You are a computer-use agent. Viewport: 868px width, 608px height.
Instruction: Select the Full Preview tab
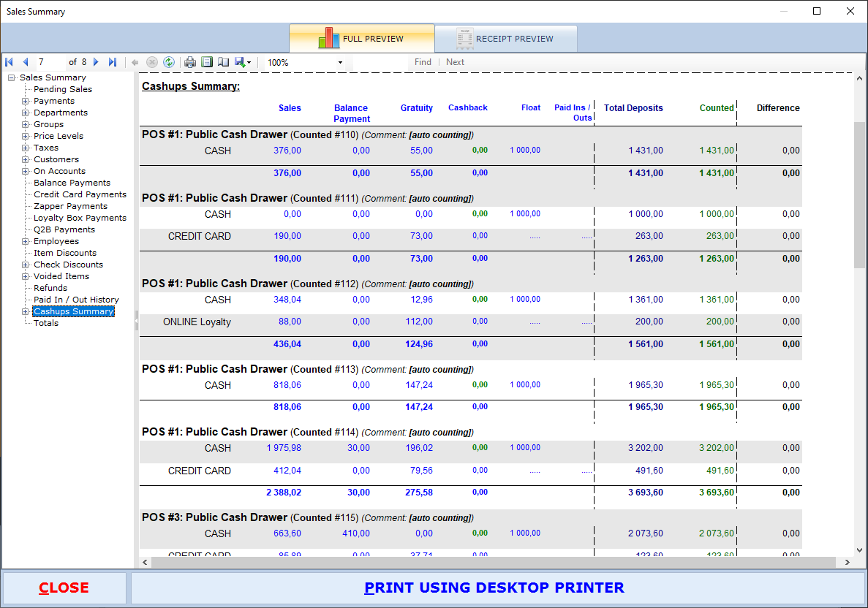click(x=361, y=39)
